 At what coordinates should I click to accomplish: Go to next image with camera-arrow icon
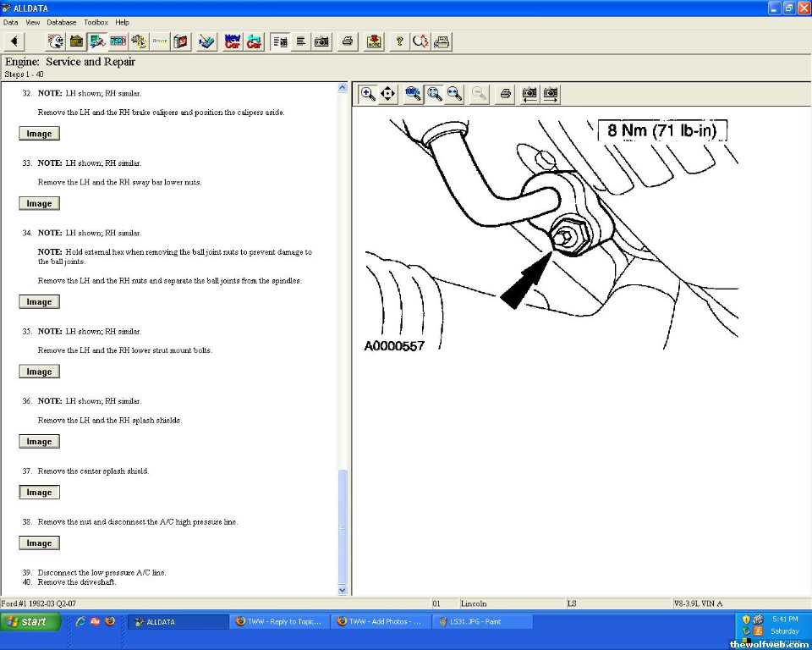[x=551, y=94]
